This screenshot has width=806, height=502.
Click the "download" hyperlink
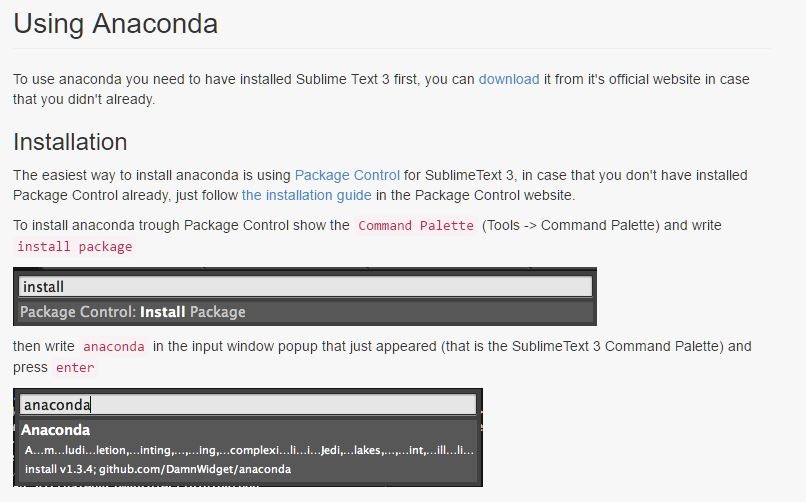point(508,79)
